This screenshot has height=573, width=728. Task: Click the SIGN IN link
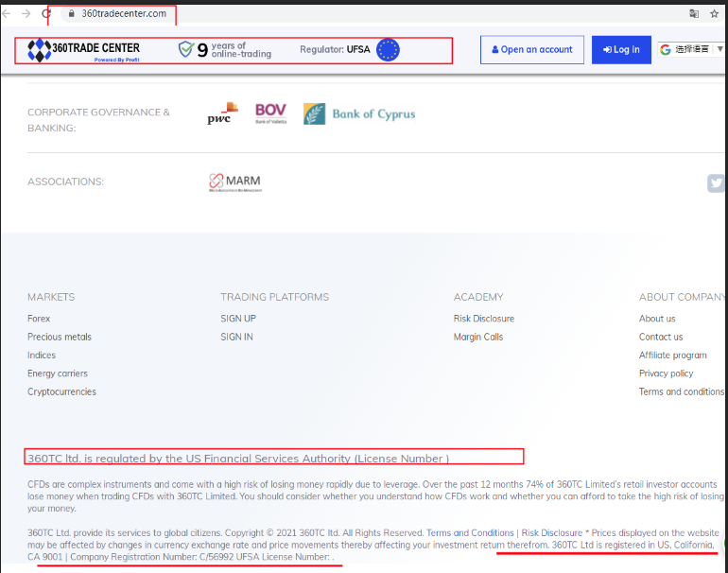point(236,337)
